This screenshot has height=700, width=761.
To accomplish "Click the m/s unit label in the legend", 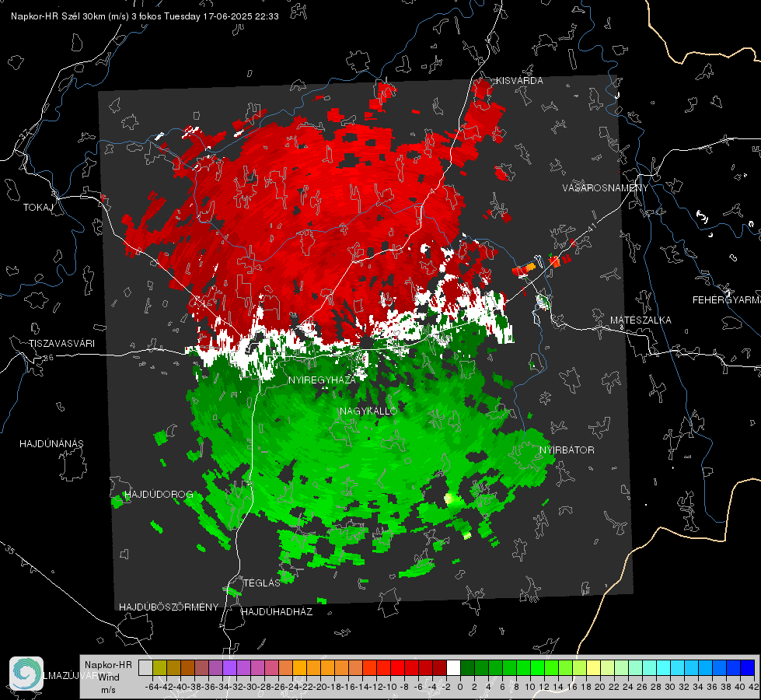I will [x=108, y=690].
